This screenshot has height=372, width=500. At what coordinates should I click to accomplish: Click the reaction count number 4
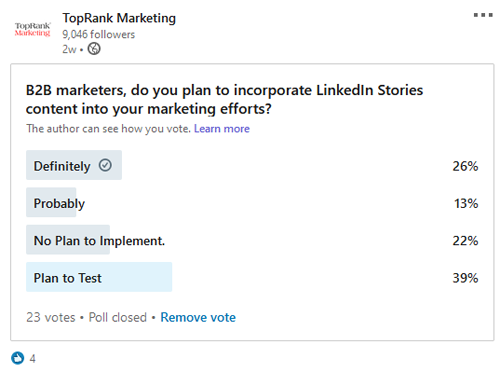(x=32, y=359)
